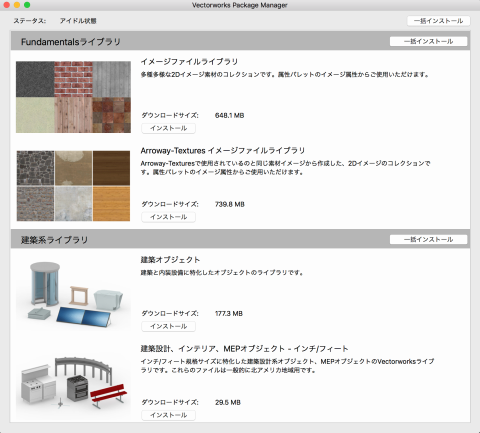Click the イメージファイルライブラリ texture thumbnail
Image resolution: width=480 pixels, height=433 pixels.
73,97
